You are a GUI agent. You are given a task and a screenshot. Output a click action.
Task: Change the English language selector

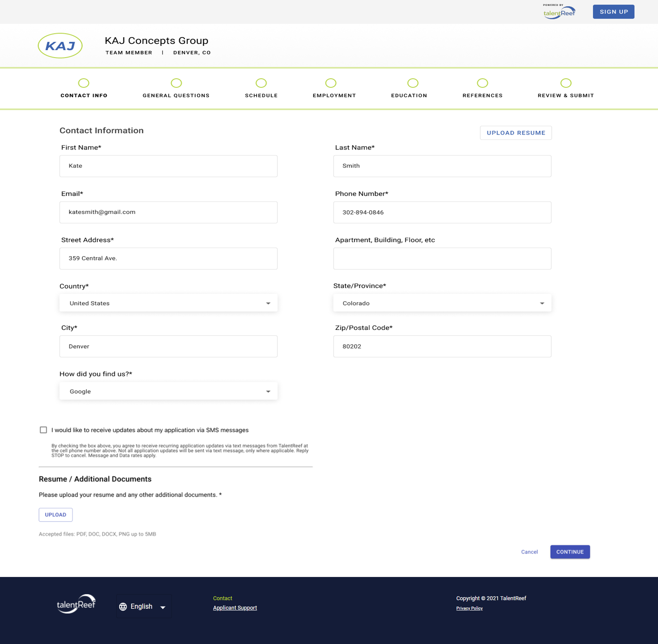[x=144, y=607]
